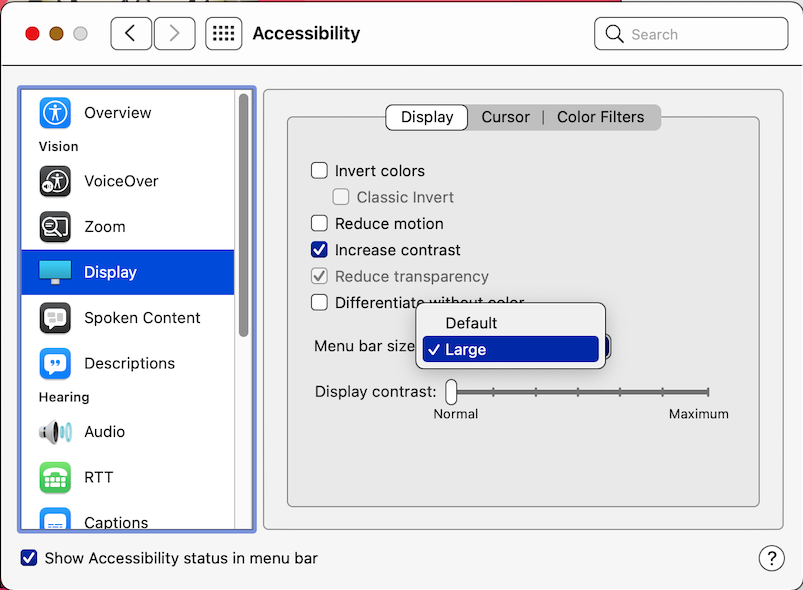Open the Zoom magnifier icon
Screen dimensions: 803x590
click(x=55, y=227)
